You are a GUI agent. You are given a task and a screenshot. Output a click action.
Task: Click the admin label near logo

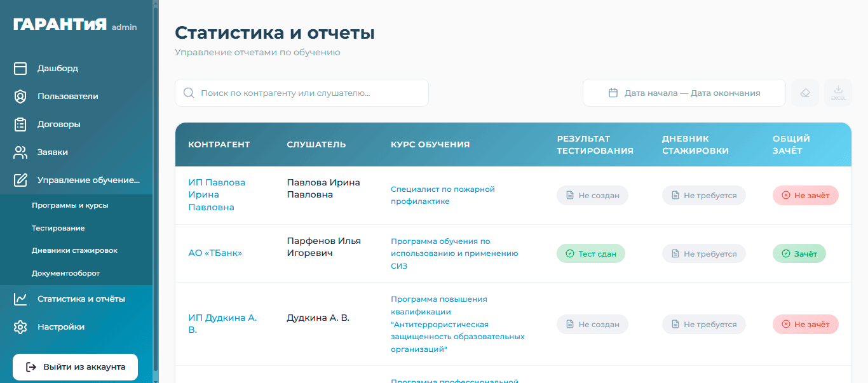pyautogui.click(x=125, y=27)
